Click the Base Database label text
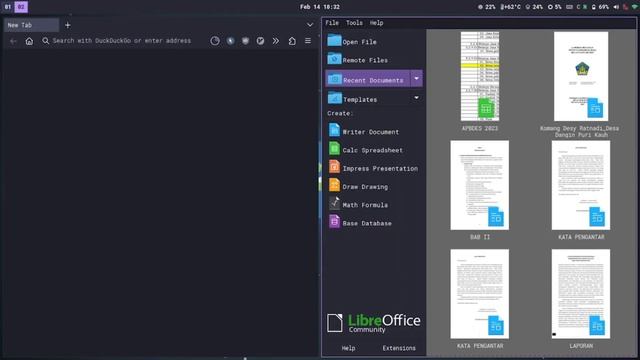Screen dimensions: 640x360 coord(367,224)
